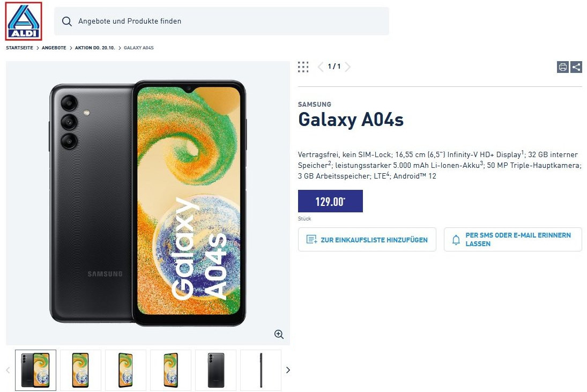Click the search magnifier icon
587x392 pixels.
click(x=67, y=21)
